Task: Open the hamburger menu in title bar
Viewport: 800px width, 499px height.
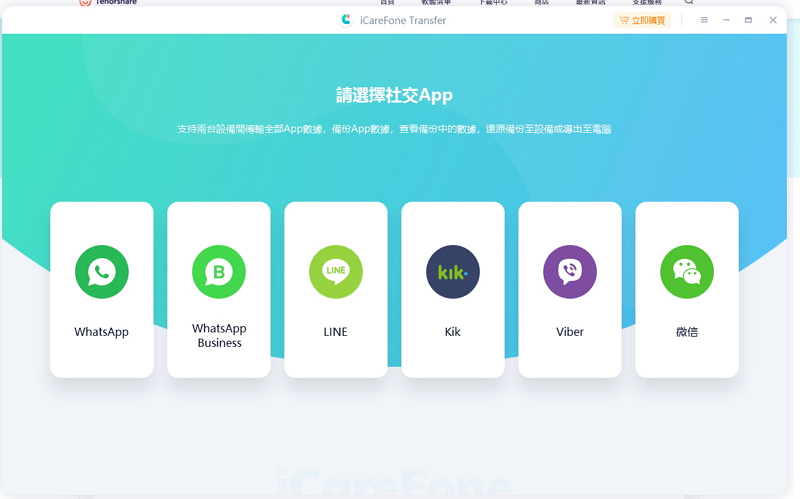Action: pos(704,20)
